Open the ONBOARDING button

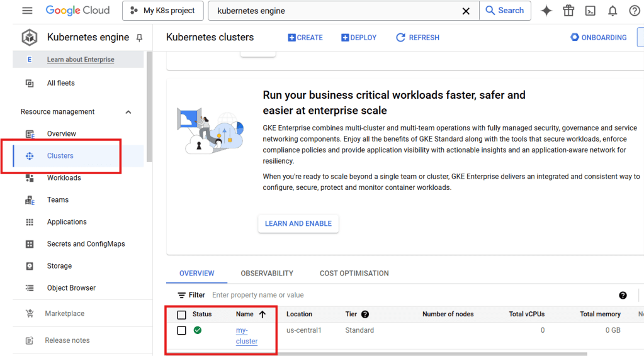pyautogui.click(x=599, y=38)
